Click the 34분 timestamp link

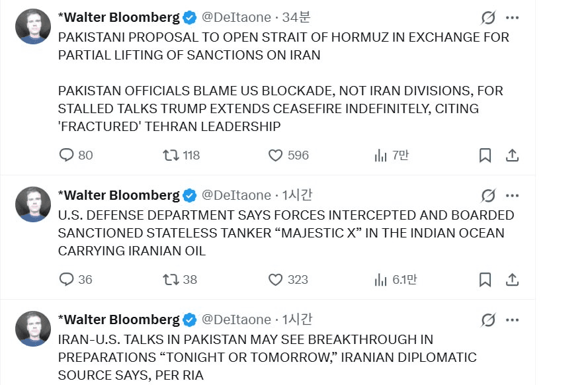[x=296, y=18]
